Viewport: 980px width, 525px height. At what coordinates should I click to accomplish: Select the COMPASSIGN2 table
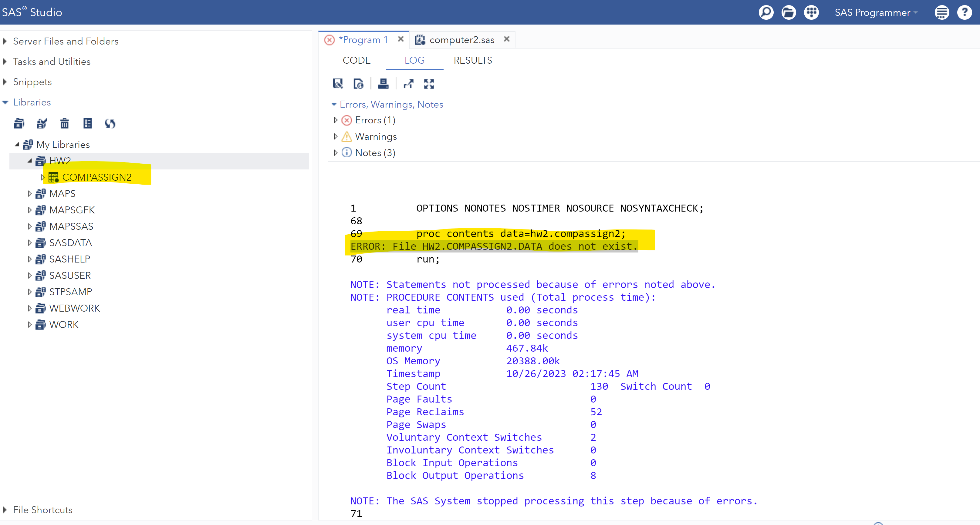[96, 177]
